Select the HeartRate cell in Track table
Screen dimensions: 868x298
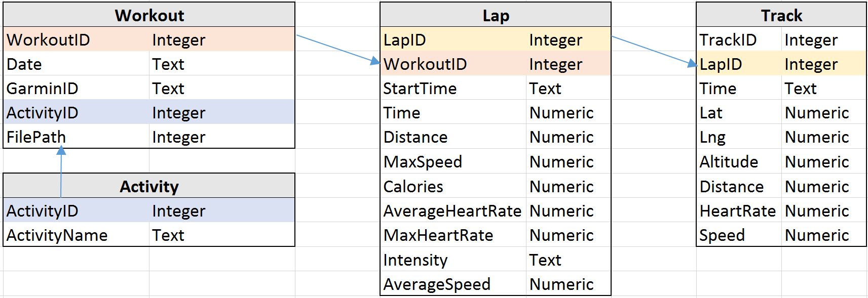[739, 211]
